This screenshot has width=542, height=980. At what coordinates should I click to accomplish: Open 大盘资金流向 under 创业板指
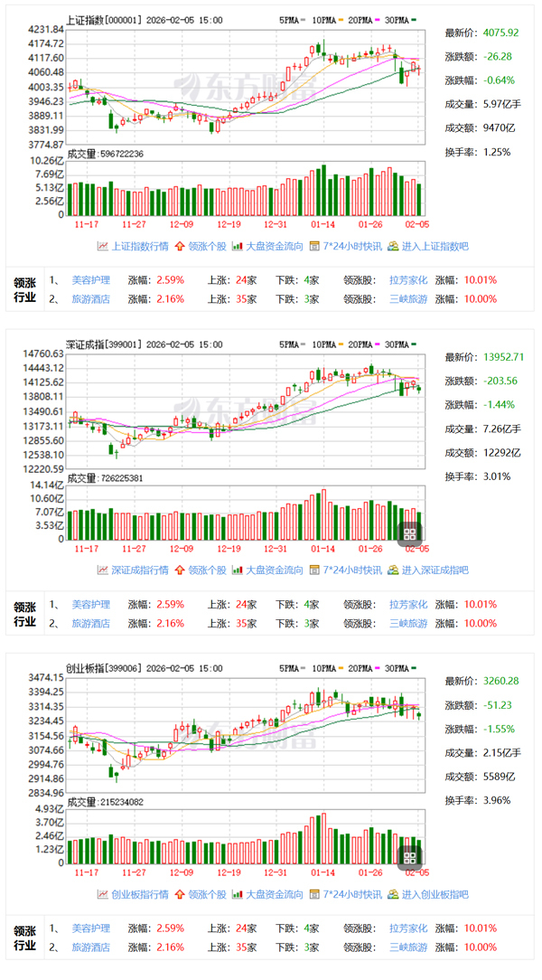[274, 894]
